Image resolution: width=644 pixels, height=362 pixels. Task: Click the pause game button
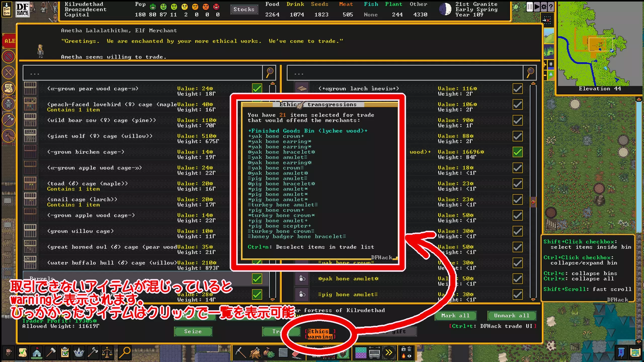coord(530,7)
